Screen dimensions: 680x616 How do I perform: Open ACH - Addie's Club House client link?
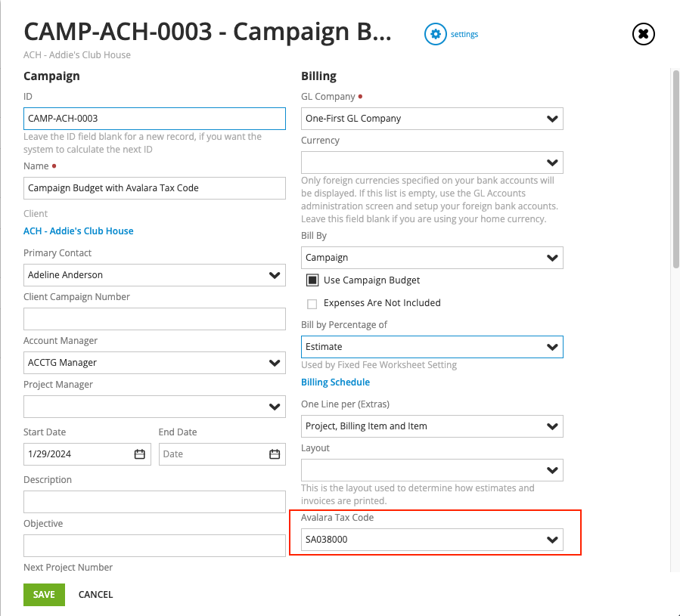point(78,231)
